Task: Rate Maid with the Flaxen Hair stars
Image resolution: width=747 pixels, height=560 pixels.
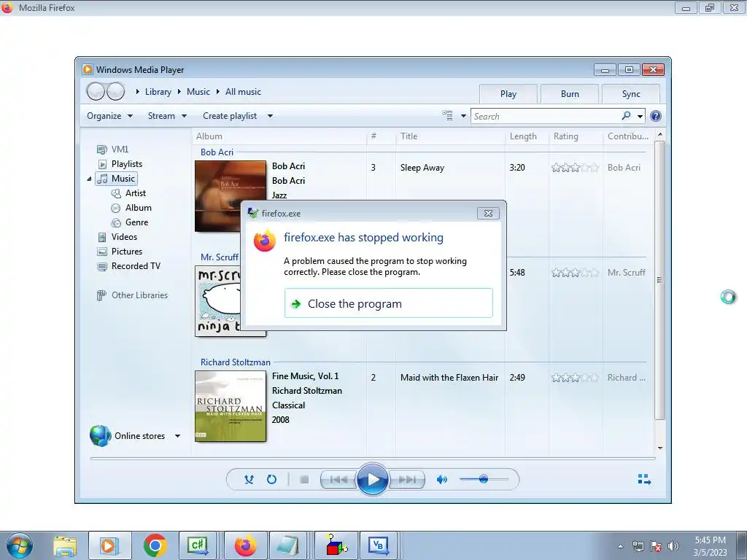Action: 575,378
